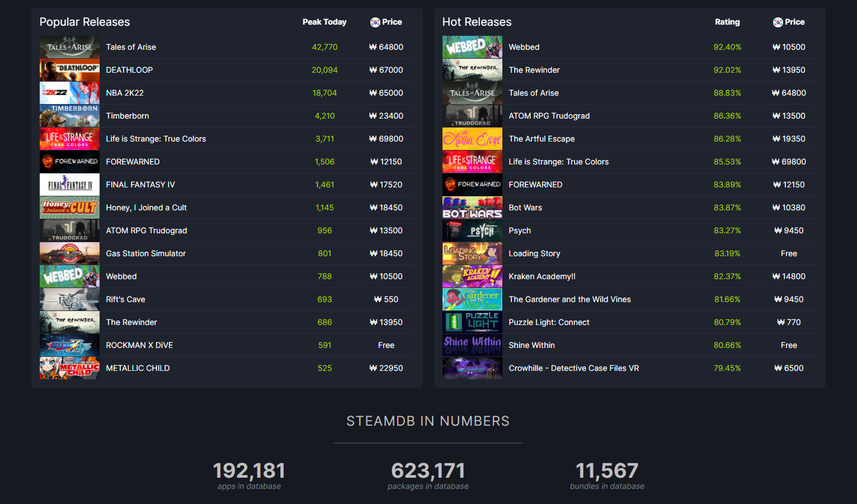This screenshot has height=504, width=857.
Task: Open Life is Strange thumbnail in Popular Releases
Action: pos(69,139)
